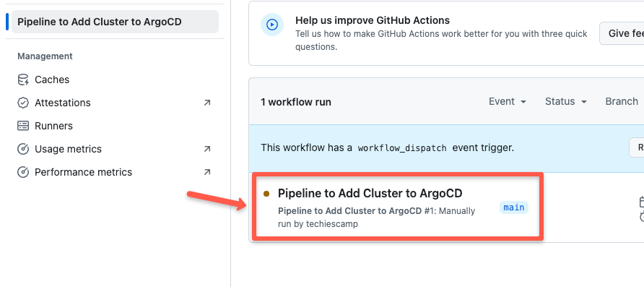
Task: Open Attestations management page
Action: point(62,103)
